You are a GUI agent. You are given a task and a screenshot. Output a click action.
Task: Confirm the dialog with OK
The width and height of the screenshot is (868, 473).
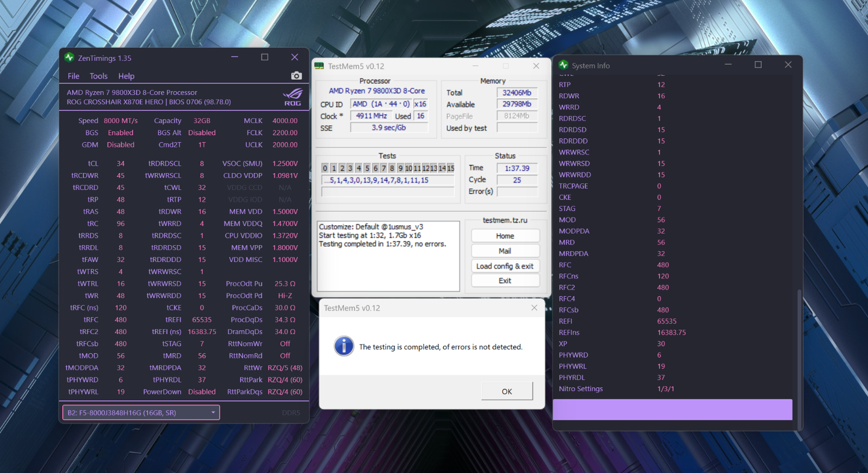click(x=507, y=391)
